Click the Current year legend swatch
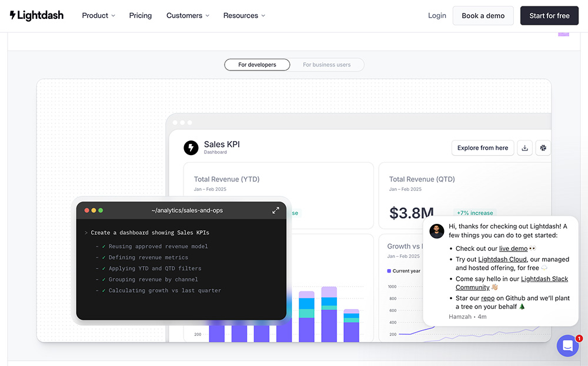 389,271
